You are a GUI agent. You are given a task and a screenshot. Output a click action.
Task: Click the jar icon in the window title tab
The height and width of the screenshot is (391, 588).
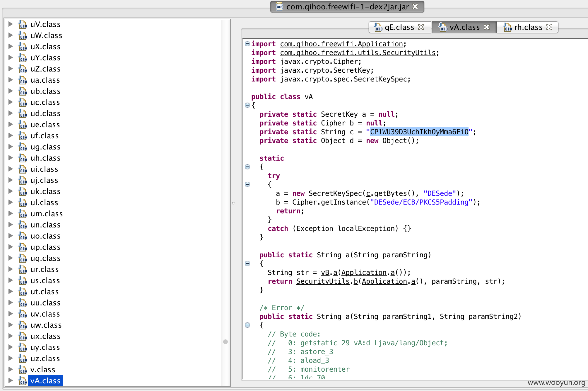[x=279, y=6]
